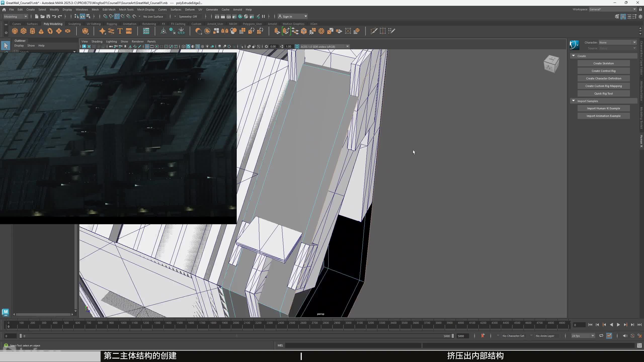Click the Multi-Cut tool shelf icon

point(374,31)
